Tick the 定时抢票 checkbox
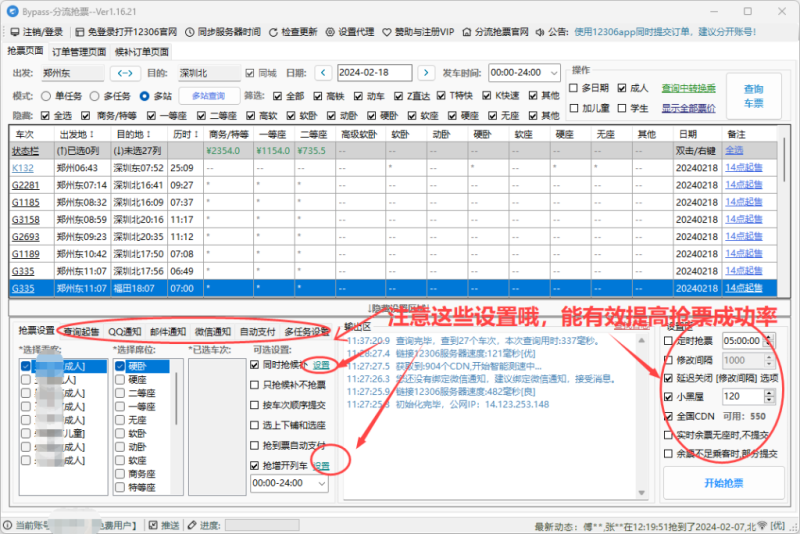The image size is (800, 534). 669,341
